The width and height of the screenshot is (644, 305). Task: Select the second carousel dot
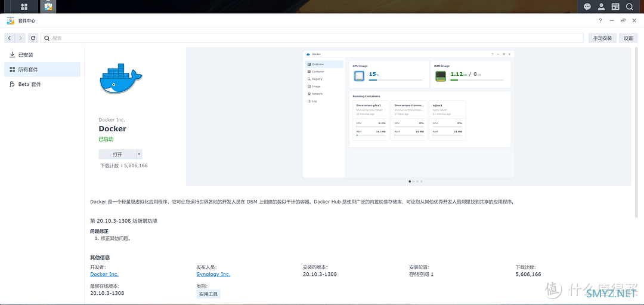[x=413, y=181]
